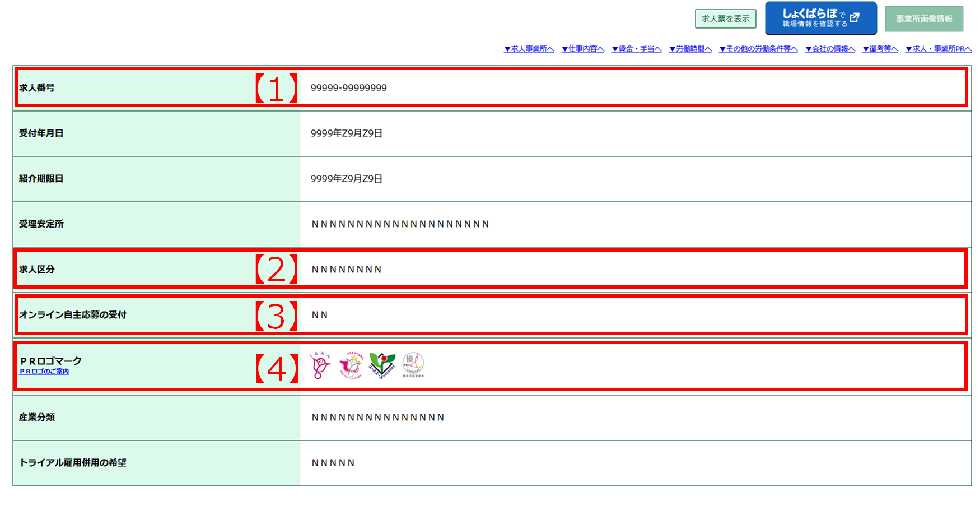Open しょくばらぼ workplace information button
This screenshot has width=980, height=510.
[x=820, y=18]
